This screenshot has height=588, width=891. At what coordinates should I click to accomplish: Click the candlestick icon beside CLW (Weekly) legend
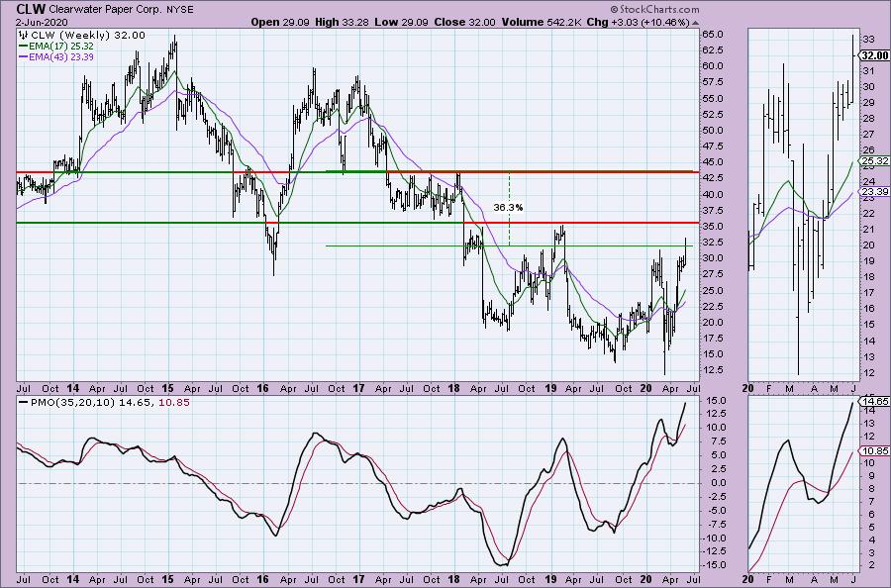click(x=24, y=36)
